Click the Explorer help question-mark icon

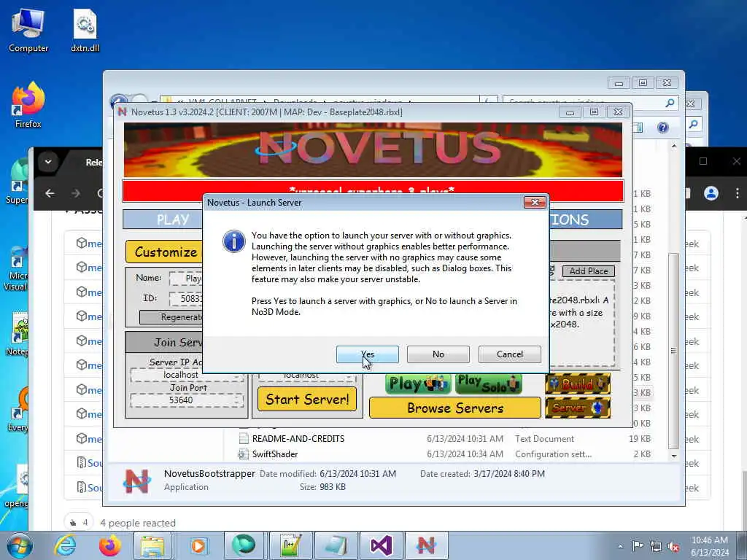(x=662, y=128)
